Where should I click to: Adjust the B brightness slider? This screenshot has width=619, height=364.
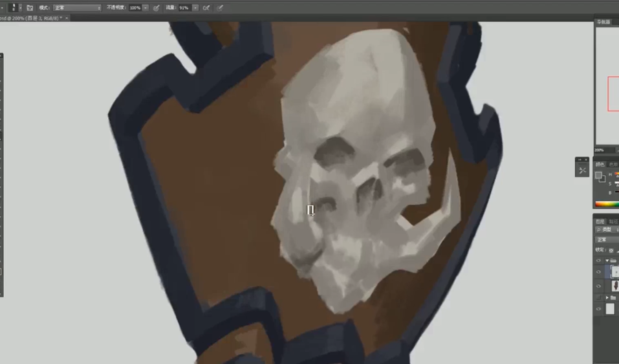[617, 192]
